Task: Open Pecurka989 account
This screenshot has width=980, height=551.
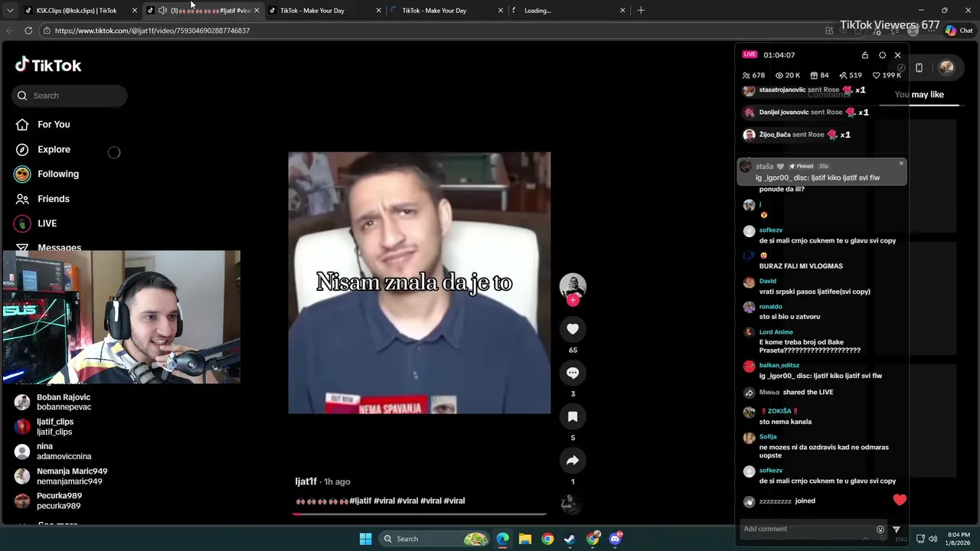Action: click(x=48, y=500)
